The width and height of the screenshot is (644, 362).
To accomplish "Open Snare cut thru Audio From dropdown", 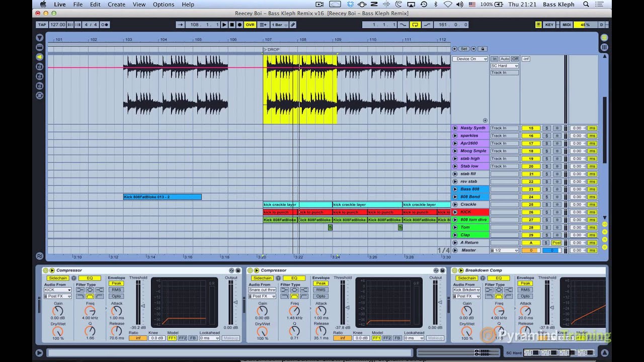I will pos(263,290).
